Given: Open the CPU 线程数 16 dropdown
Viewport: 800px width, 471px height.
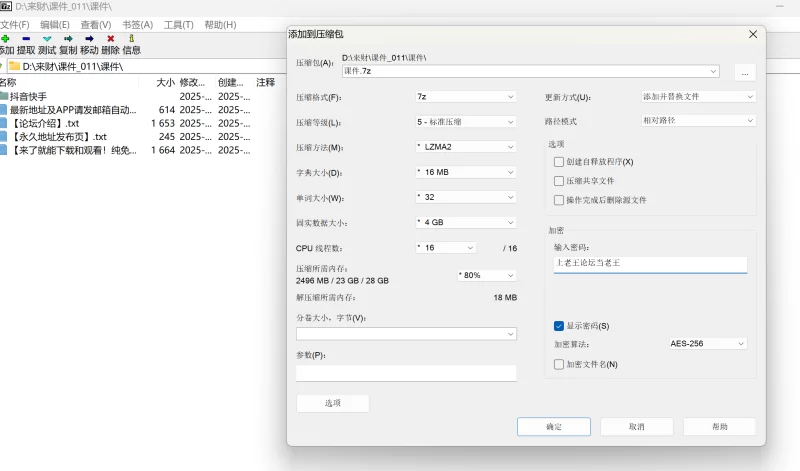Looking at the screenshot, I should (446, 248).
